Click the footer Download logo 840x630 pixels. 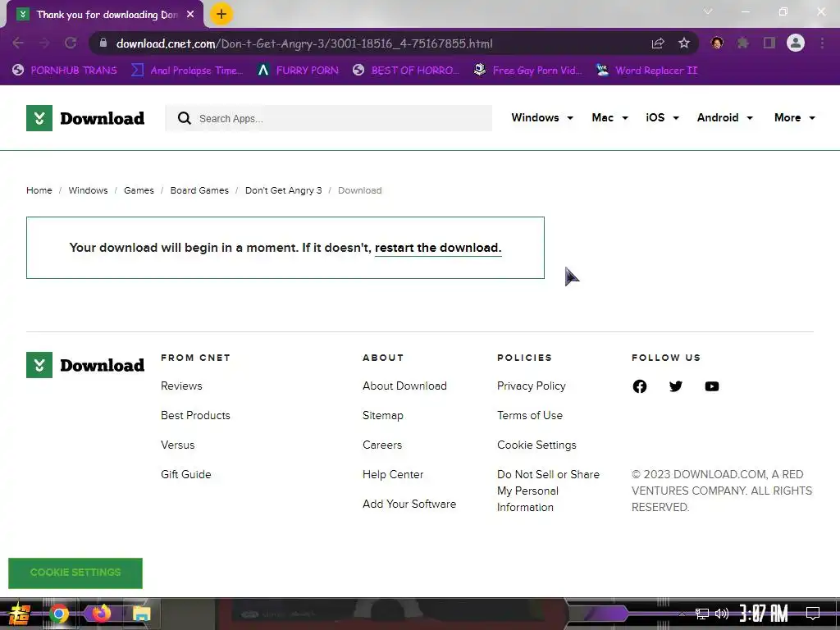click(x=85, y=365)
